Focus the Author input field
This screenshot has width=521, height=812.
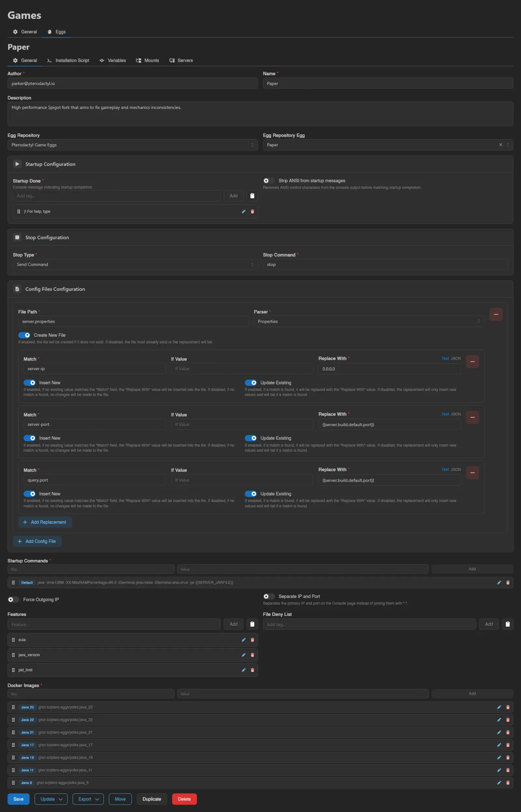[x=133, y=83]
